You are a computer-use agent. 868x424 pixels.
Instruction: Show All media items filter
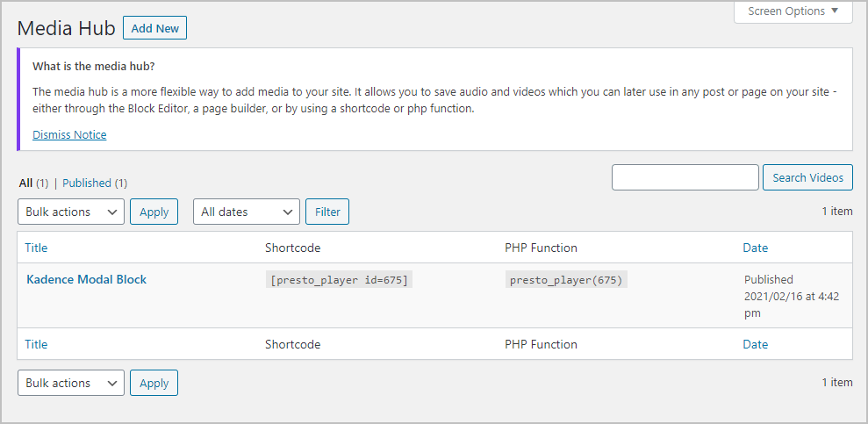[25, 183]
